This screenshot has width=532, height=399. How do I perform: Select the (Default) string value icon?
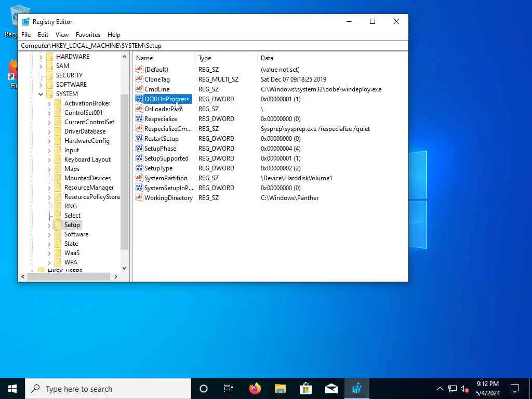(139, 69)
